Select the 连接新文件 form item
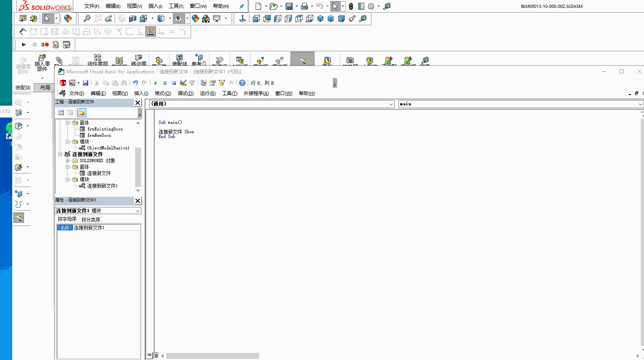Image resolution: width=644 pixels, height=360 pixels. (x=99, y=173)
